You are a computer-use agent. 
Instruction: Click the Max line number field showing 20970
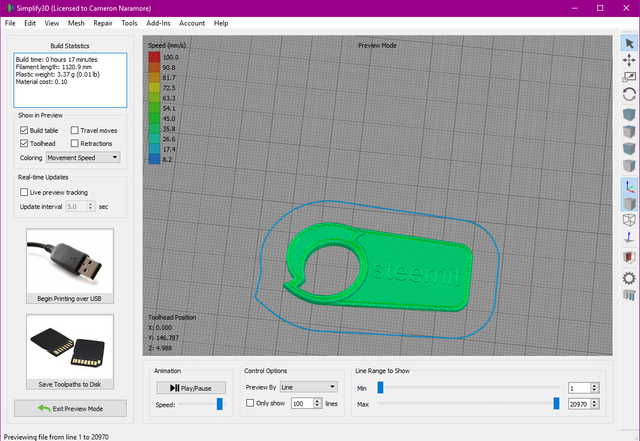(580, 404)
